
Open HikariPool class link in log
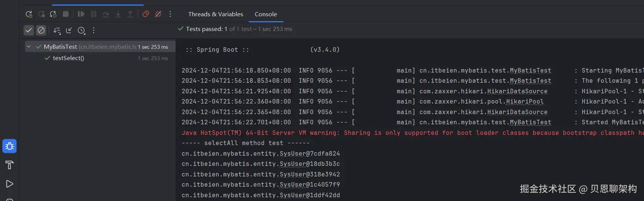[x=525, y=101]
